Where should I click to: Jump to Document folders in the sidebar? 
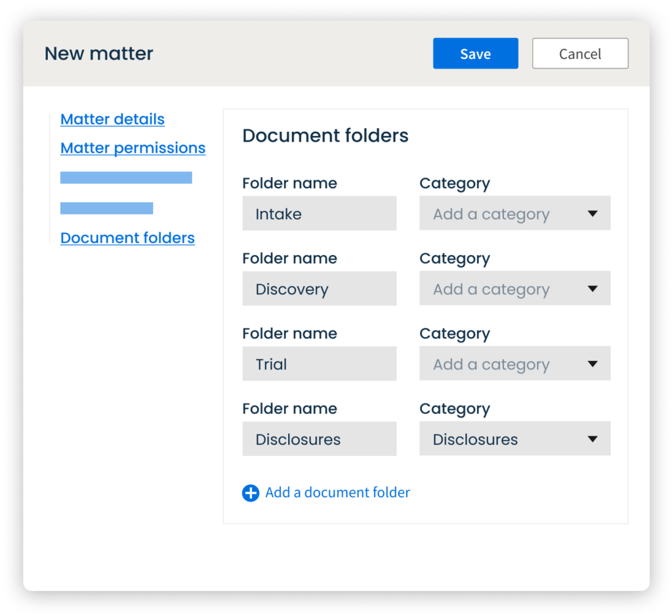tap(127, 238)
